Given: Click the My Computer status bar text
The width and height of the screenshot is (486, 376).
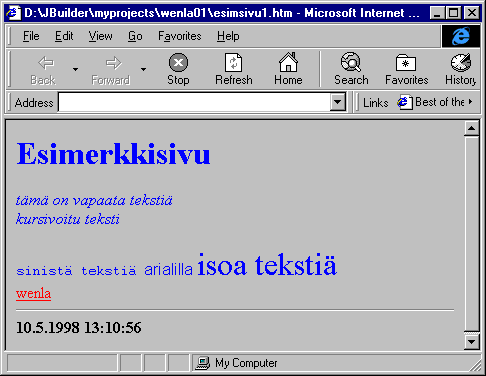Looking at the screenshot, I should 246,363.
